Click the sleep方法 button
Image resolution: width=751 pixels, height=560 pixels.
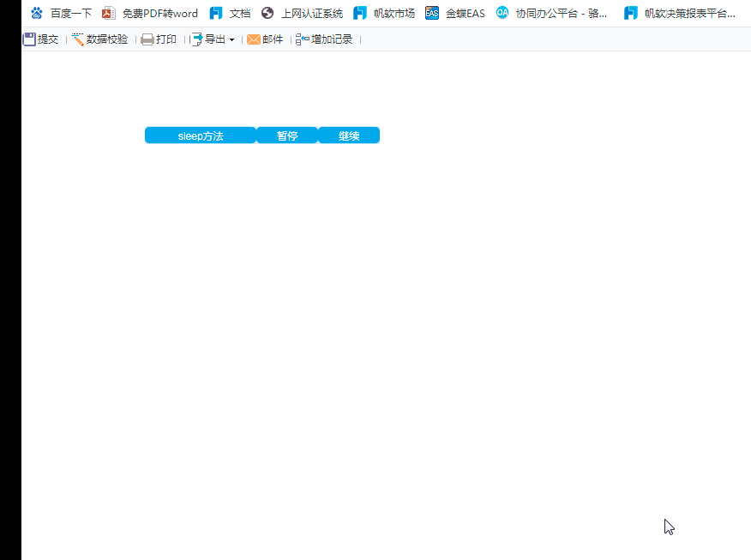click(x=201, y=135)
